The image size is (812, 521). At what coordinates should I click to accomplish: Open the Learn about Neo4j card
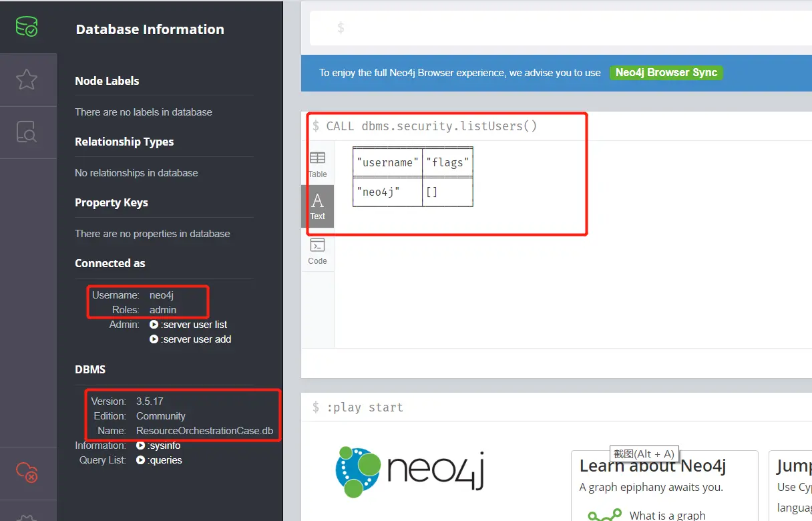[x=664, y=486]
